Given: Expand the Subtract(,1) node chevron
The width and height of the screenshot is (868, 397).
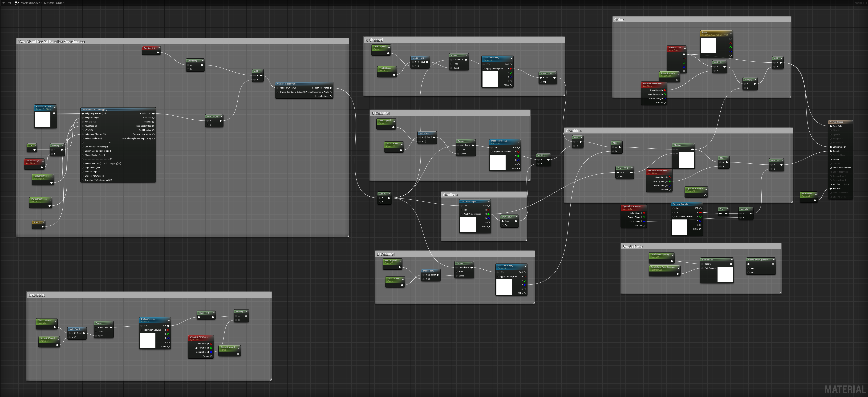Looking at the screenshot, I should pos(203,61).
